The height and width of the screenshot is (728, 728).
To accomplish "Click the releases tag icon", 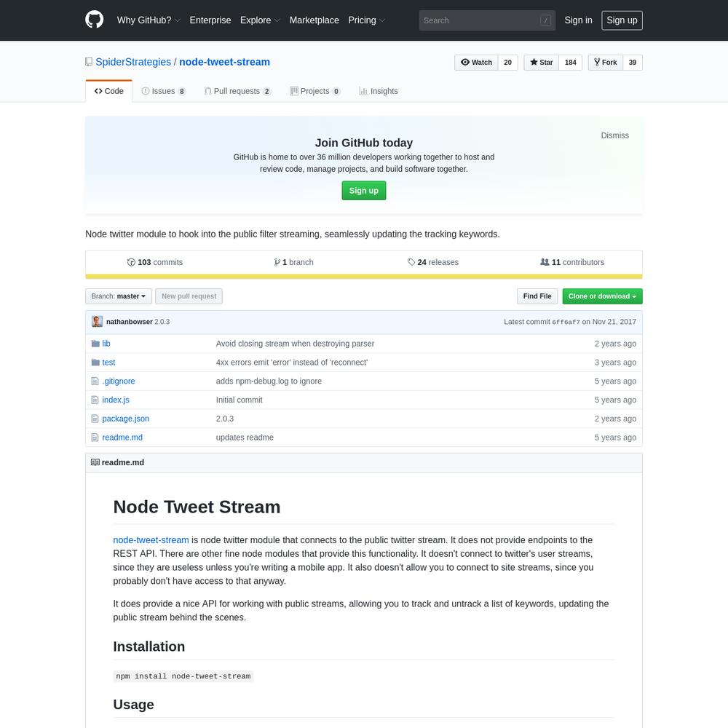I will pyautogui.click(x=411, y=262).
